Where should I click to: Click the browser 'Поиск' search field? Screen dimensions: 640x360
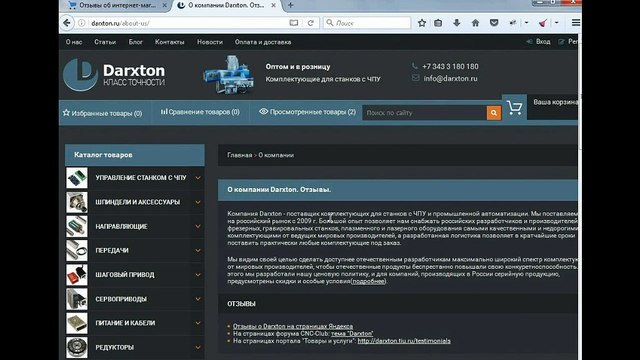point(367,23)
